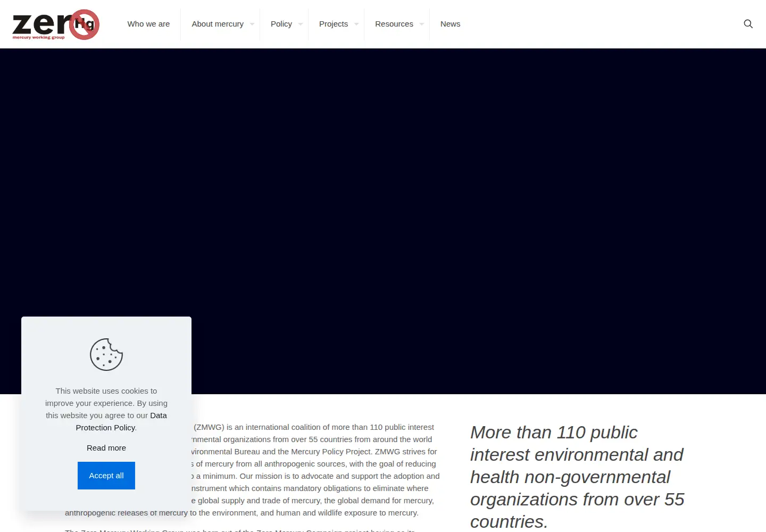
Task: Open the Policy menu item
Action: pyautogui.click(x=281, y=24)
